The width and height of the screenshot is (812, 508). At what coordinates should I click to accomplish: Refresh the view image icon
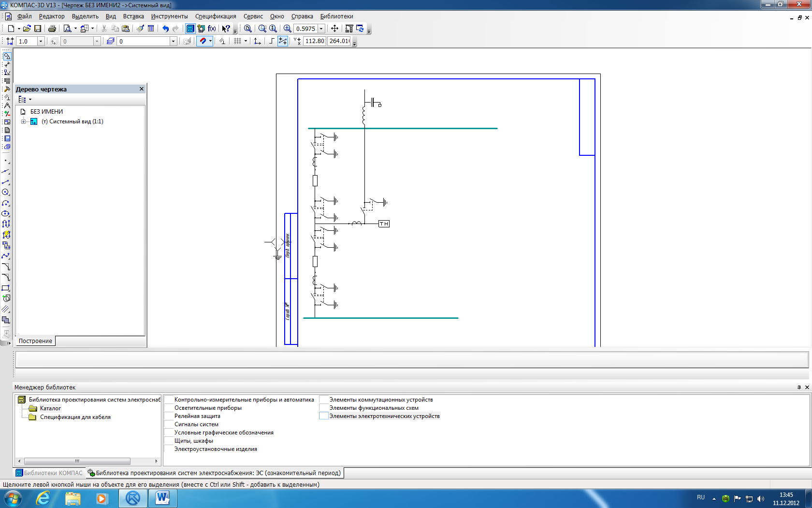[360, 29]
